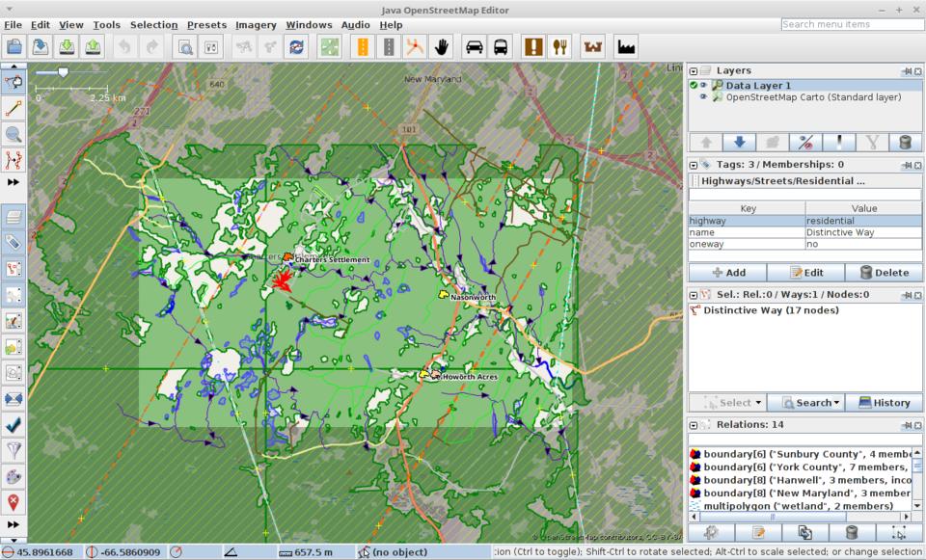The height and width of the screenshot is (560, 926).
Task: Toggle the Validation results checkmark button
Action: click(x=14, y=423)
